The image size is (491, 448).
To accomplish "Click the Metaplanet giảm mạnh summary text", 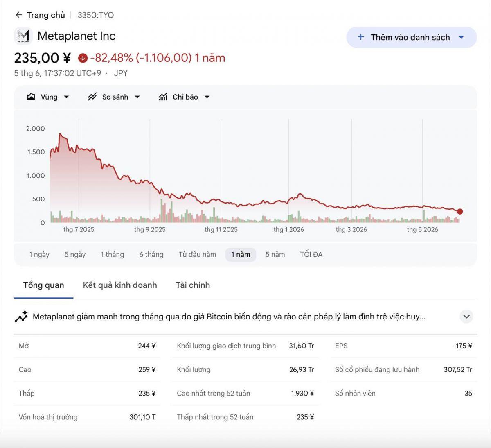I will 229,317.
